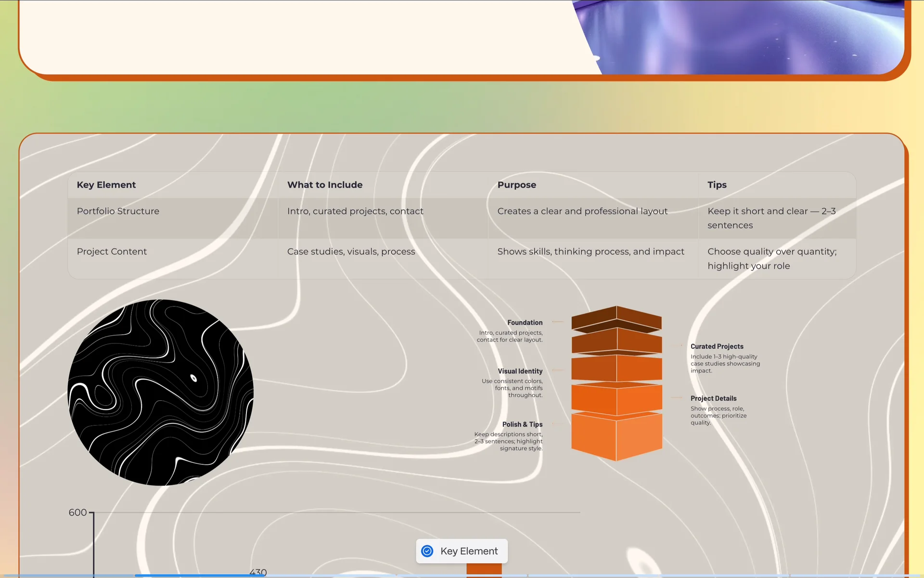
Task: Select the Portfolio Structure table cell
Action: tap(118, 211)
